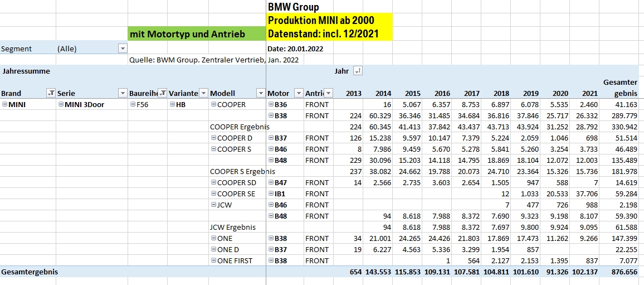Screen dimensions: 644x285
Task: Click the Jahr sort filter icon
Action: point(358,71)
